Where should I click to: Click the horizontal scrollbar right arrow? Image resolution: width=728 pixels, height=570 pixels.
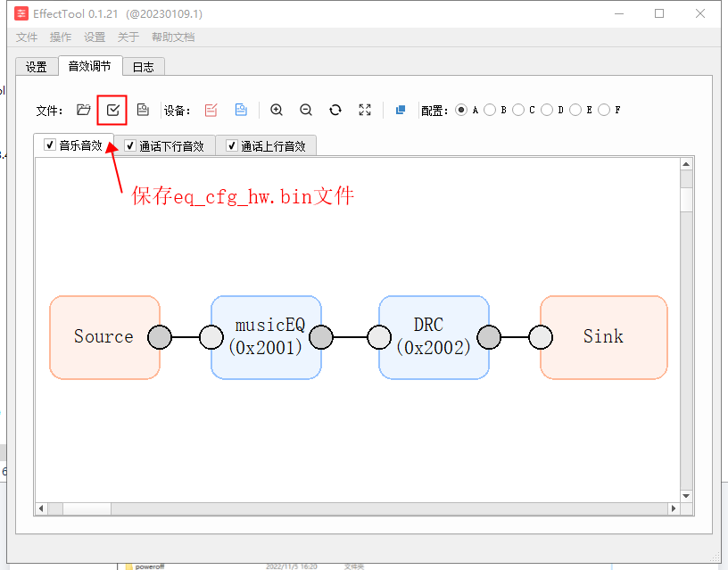point(674,508)
